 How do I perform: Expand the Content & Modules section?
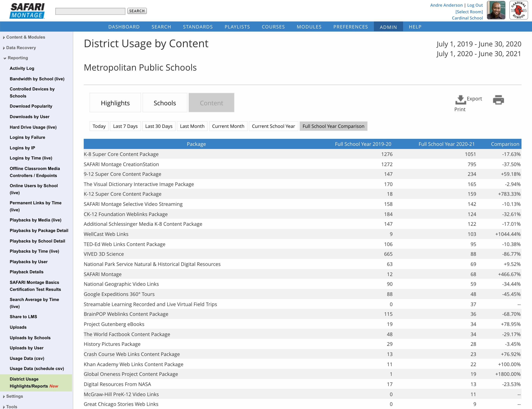(26, 37)
